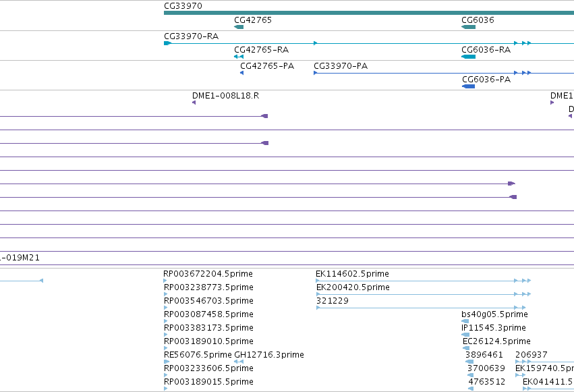Select the GH12716.3prime EST arrow
Screen dimensions: 574x392
tap(239, 362)
